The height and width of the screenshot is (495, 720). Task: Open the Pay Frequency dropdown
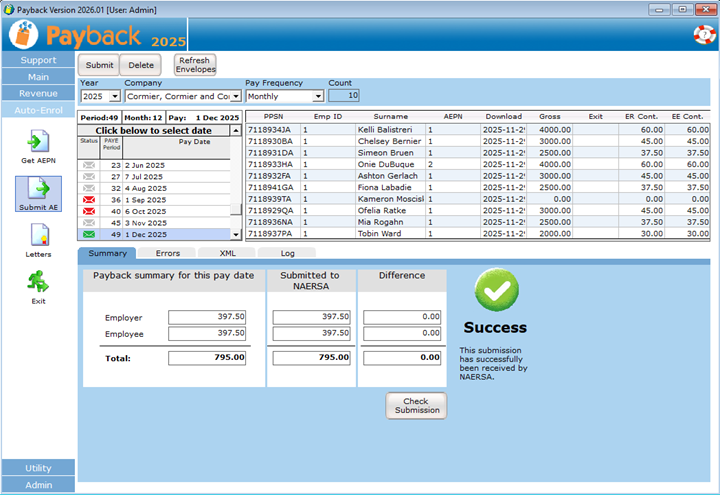318,97
